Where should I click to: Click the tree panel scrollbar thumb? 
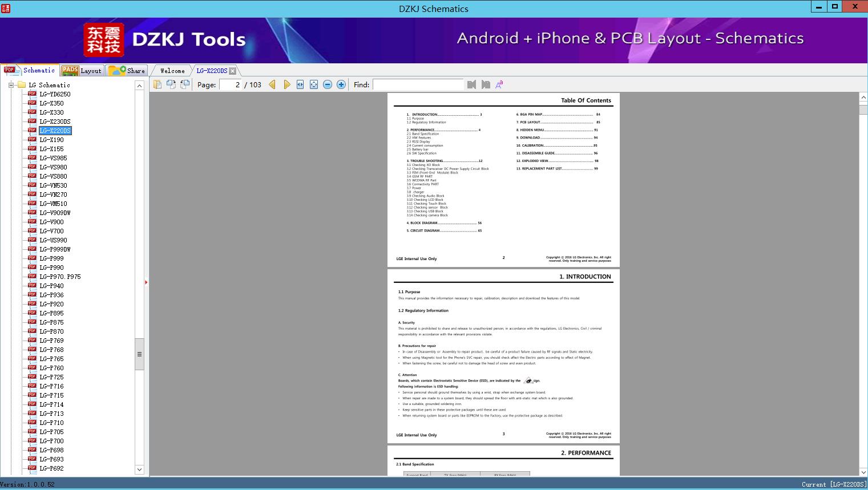(x=139, y=354)
